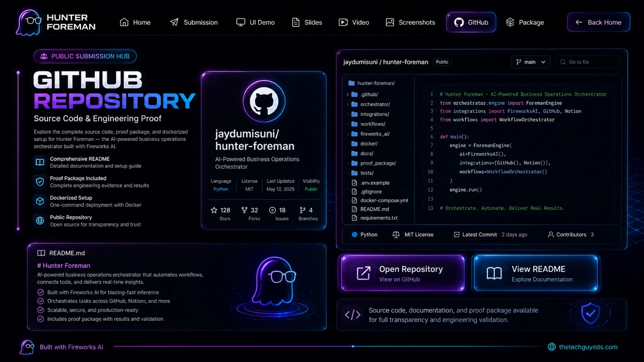Open the .gitignore file

click(367, 191)
